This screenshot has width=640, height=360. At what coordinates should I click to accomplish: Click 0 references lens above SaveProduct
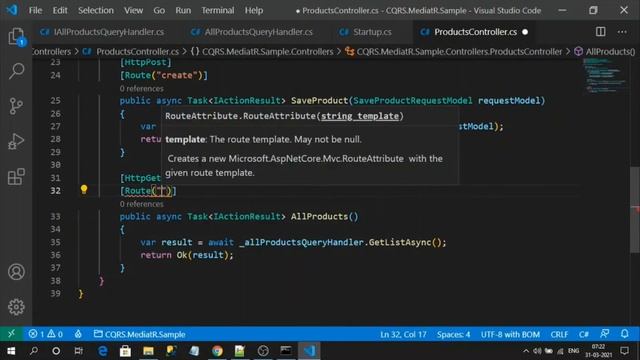[x=142, y=89]
